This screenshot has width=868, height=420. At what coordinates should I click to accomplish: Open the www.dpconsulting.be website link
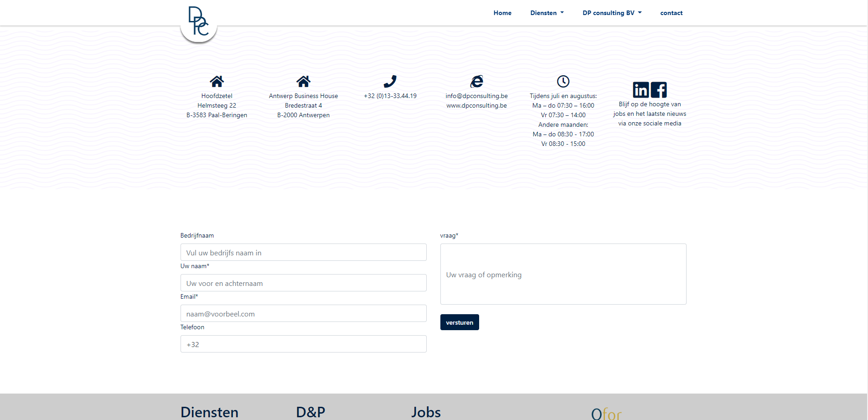(x=477, y=105)
